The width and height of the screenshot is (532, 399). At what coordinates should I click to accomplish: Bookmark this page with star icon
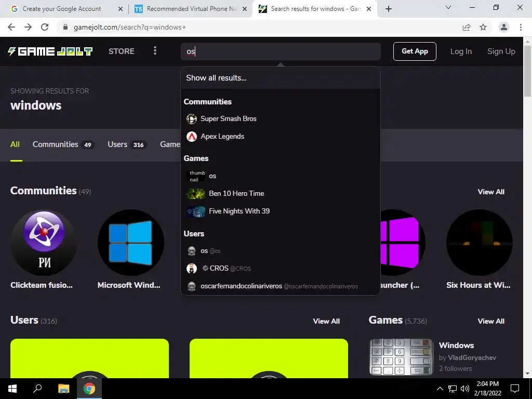click(483, 27)
